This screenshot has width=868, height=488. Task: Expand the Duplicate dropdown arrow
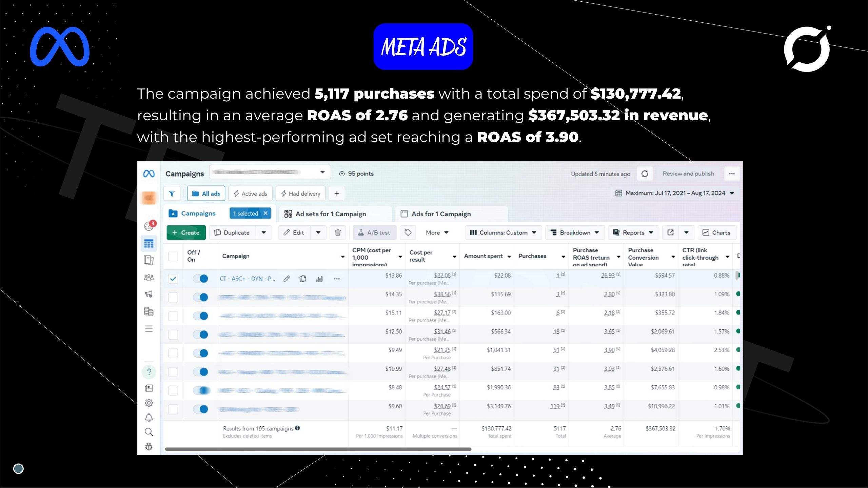coord(263,232)
